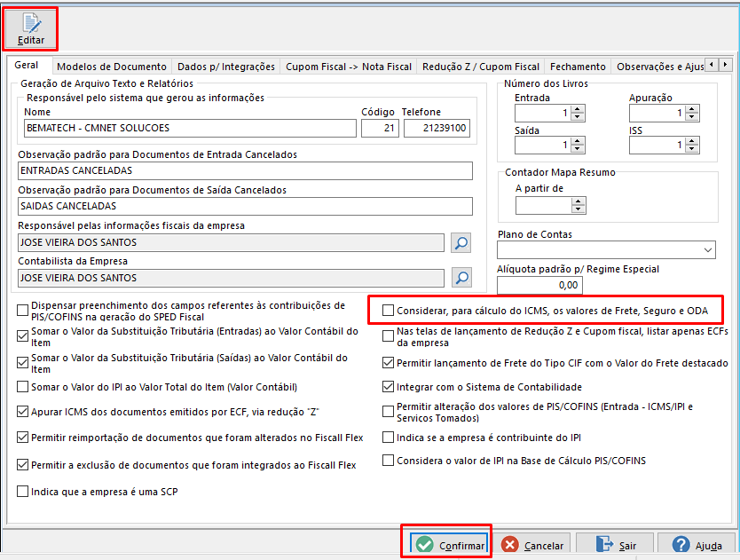Open Ajuda help button

(697, 544)
